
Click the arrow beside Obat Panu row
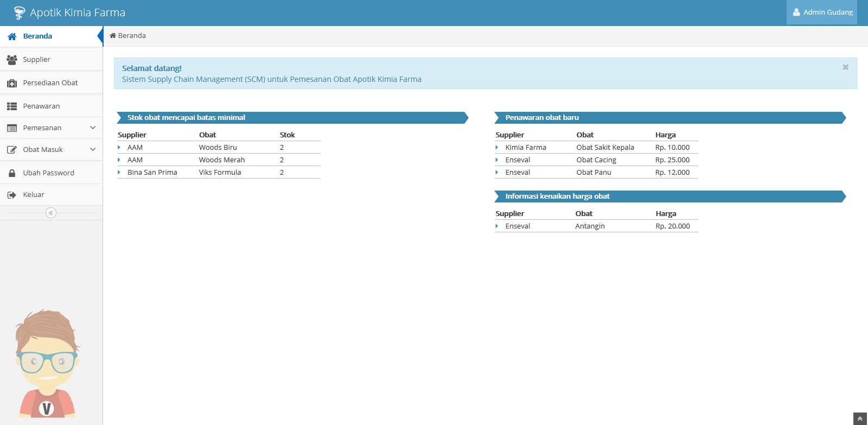[496, 172]
